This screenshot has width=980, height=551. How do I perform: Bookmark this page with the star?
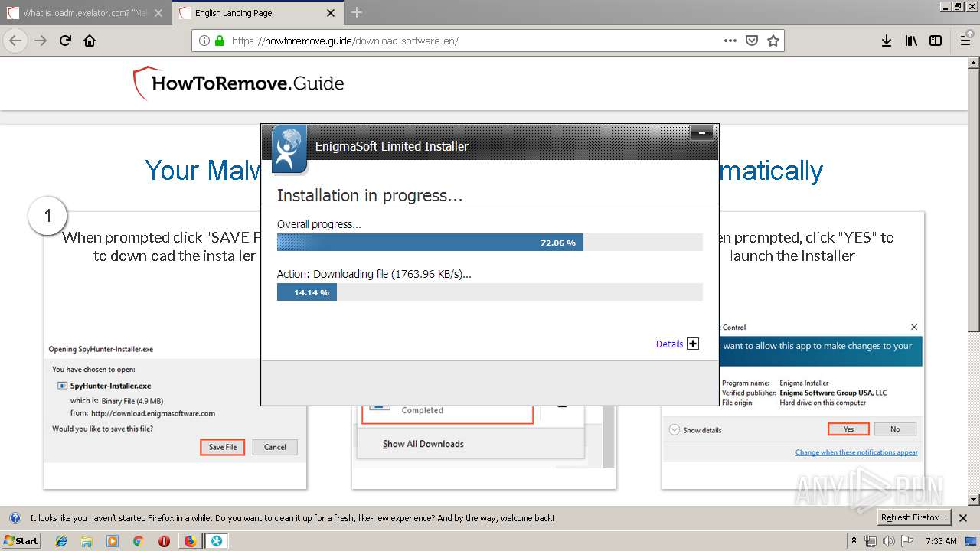point(773,41)
